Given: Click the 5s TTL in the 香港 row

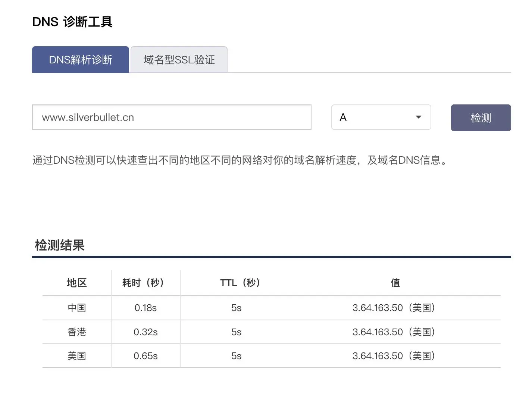Looking at the screenshot, I should tap(236, 332).
